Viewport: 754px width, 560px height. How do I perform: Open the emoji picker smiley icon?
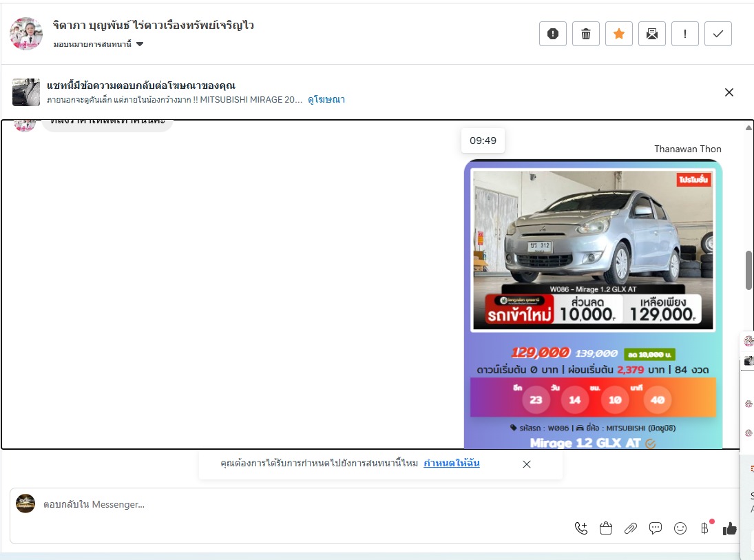[680, 528]
